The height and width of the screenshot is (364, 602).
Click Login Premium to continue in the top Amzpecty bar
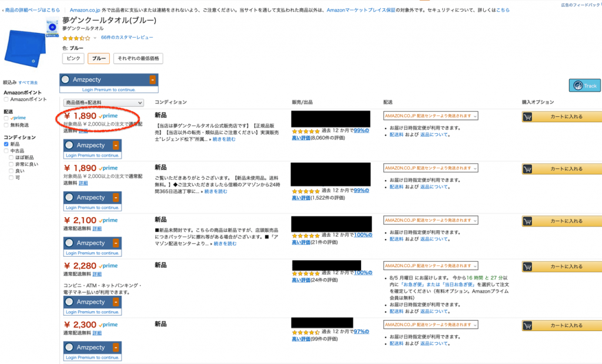(x=109, y=90)
